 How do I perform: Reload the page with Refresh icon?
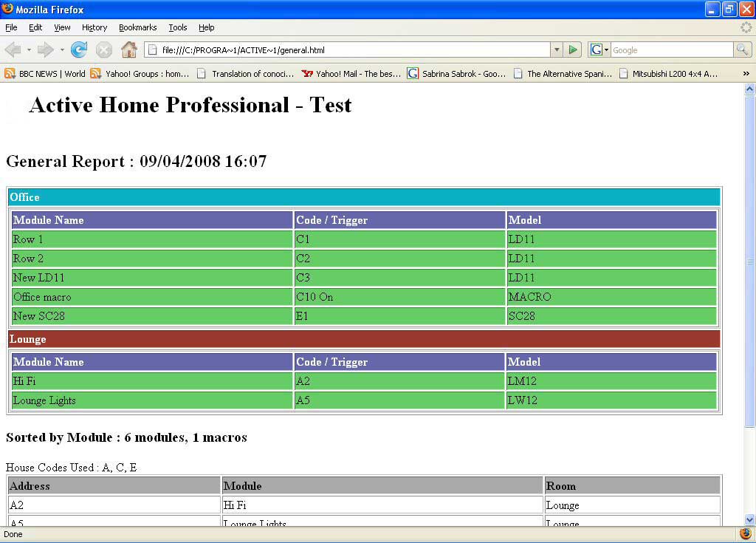point(79,50)
